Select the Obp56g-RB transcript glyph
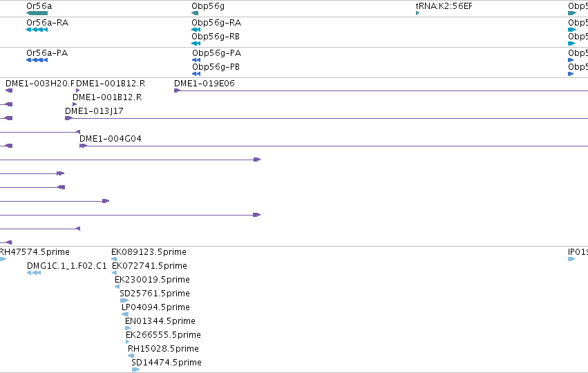This screenshot has width=588, height=373. click(196, 44)
